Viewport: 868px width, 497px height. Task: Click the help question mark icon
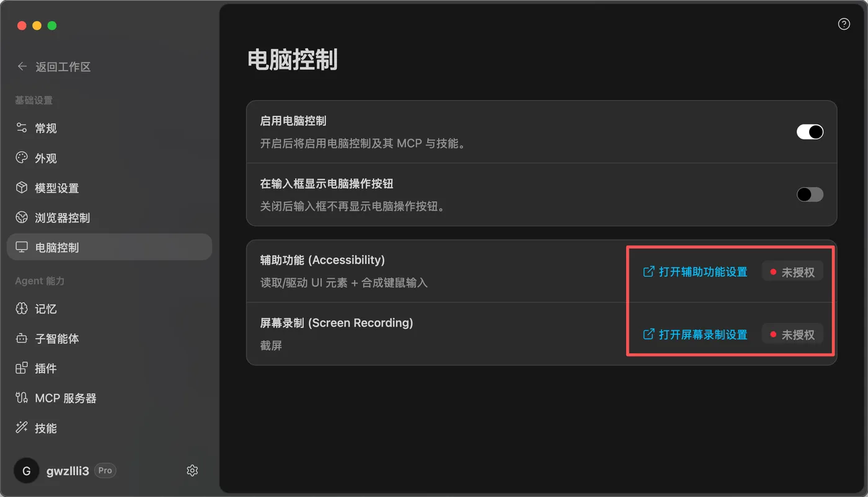click(x=844, y=24)
